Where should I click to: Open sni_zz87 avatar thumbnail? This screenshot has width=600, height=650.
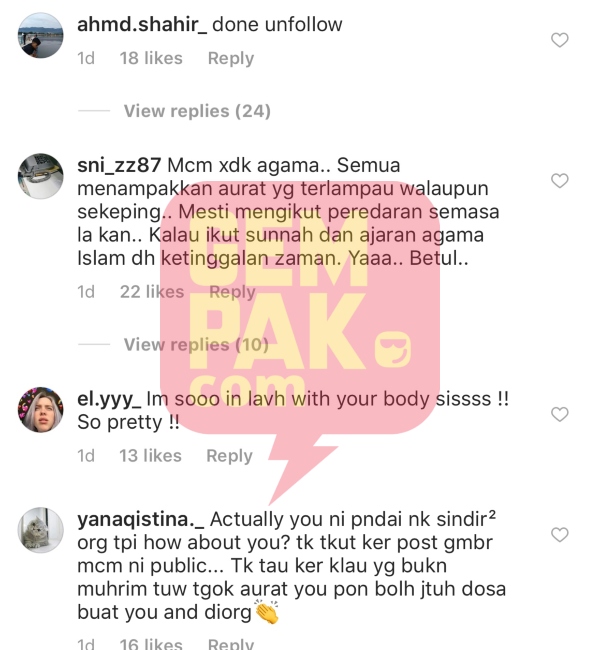pyautogui.click(x=41, y=176)
